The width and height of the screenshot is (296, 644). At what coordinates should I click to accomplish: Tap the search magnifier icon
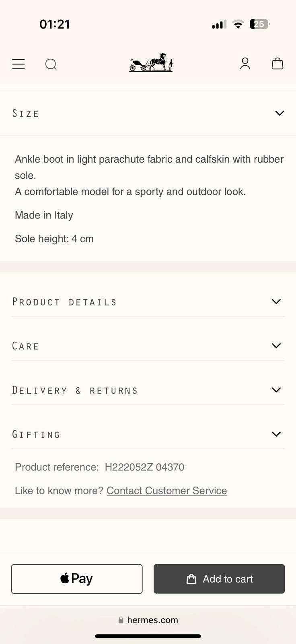(51, 64)
